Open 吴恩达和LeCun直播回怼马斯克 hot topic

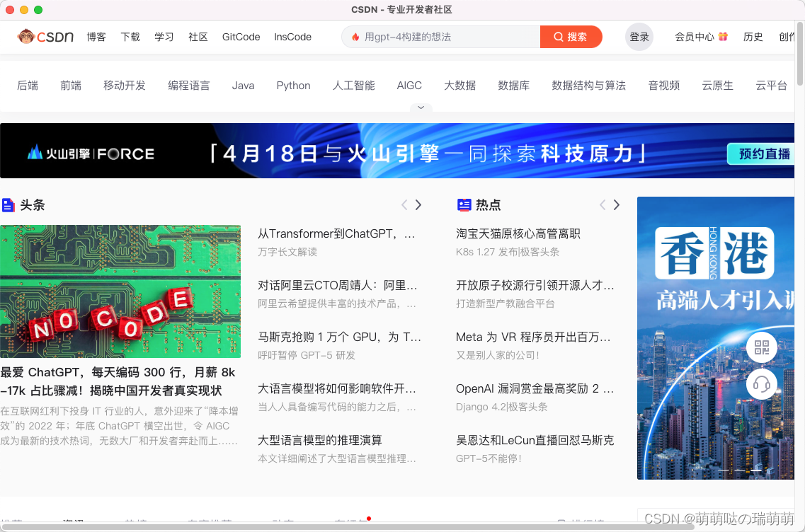[x=535, y=440]
